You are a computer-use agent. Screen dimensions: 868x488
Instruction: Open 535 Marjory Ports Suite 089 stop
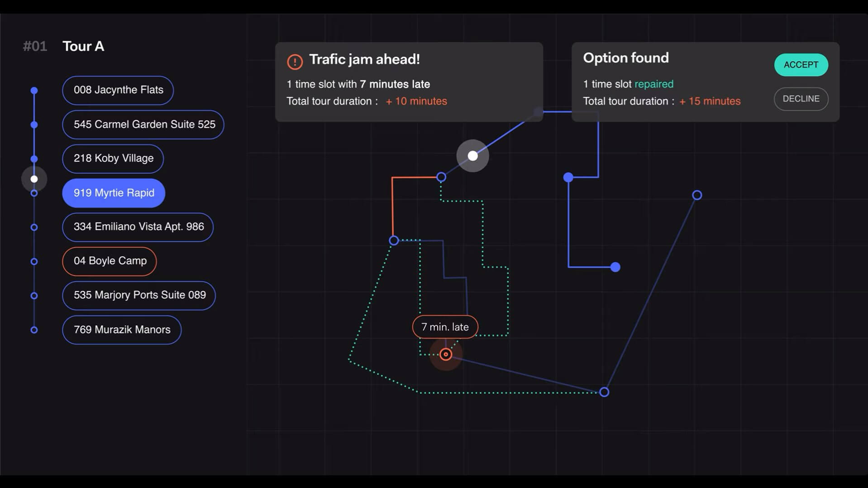pyautogui.click(x=139, y=295)
